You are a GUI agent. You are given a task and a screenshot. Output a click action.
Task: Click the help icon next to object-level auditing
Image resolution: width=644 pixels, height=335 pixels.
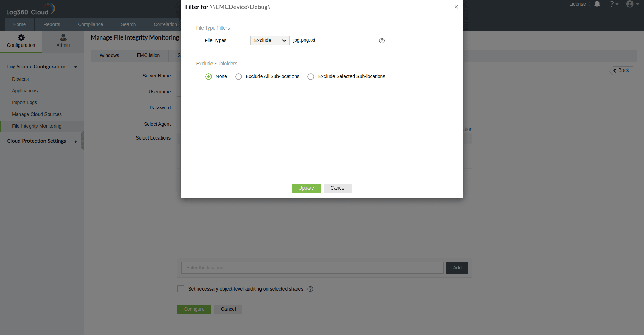[x=310, y=289]
